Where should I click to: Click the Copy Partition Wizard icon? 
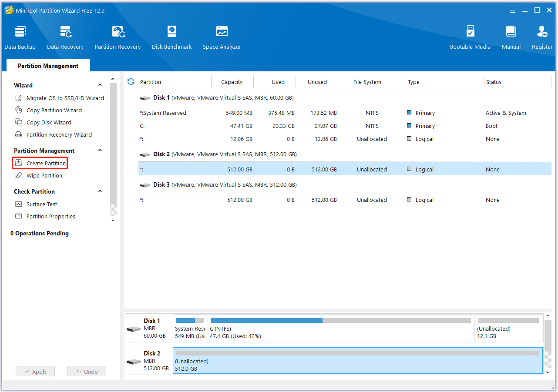18,110
